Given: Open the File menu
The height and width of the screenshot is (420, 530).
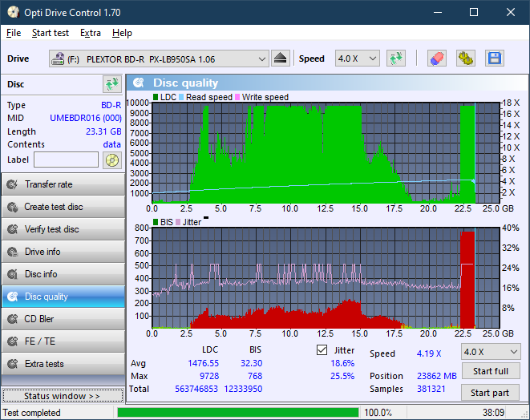Looking at the screenshot, I should [x=14, y=33].
